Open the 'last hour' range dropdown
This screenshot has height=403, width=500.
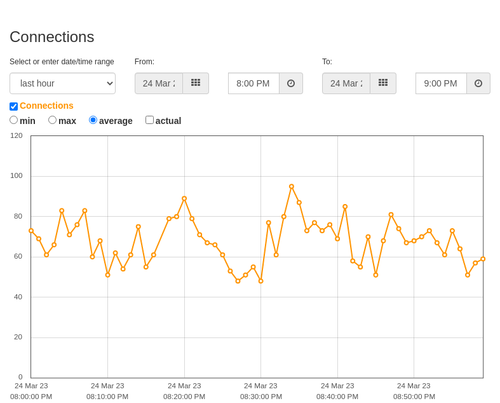(x=63, y=83)
